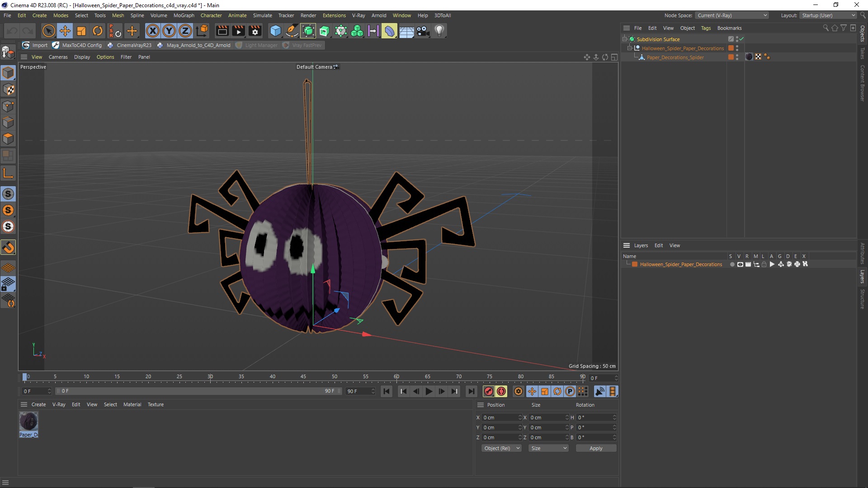Open the Object (Rel) coordinate dropdown

click(x=501, y=448)
